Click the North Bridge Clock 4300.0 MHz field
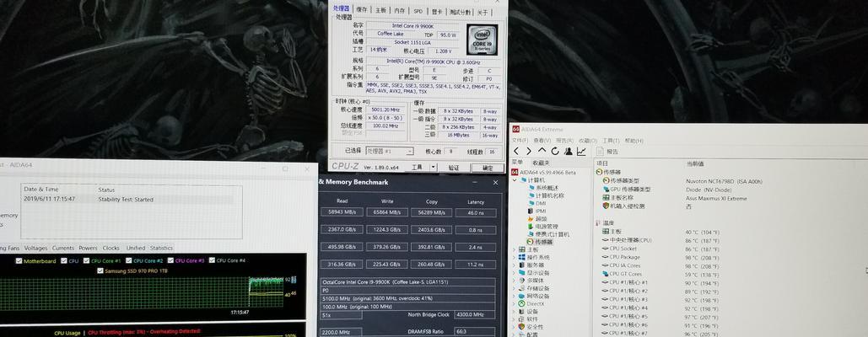 [x=475, y=314]
